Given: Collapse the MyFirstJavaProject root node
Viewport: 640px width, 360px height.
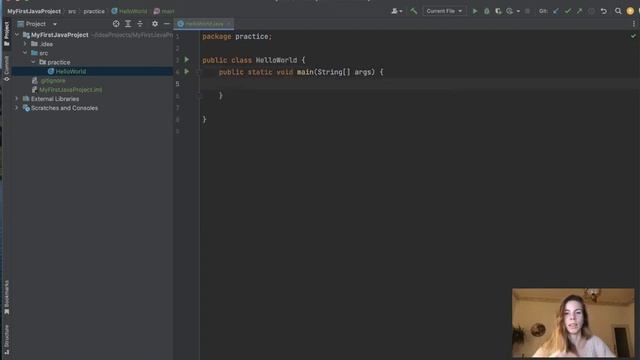Looking at the screenshot, I should click(x=17, y=35).
